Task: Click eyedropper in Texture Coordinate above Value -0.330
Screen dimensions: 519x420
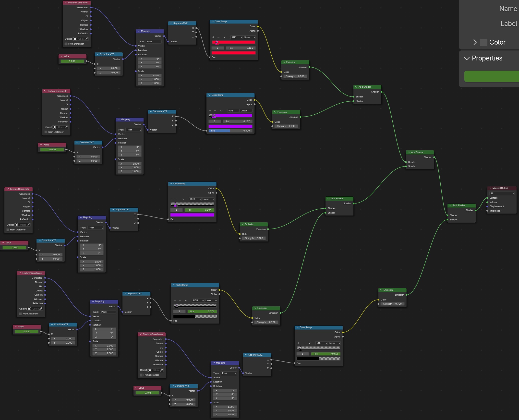Action: [x=41, y=309]
